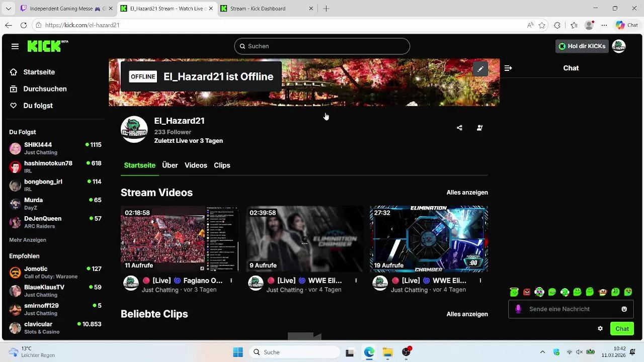
Task: Switch to the Videos tab
Action: pos(196,165)
